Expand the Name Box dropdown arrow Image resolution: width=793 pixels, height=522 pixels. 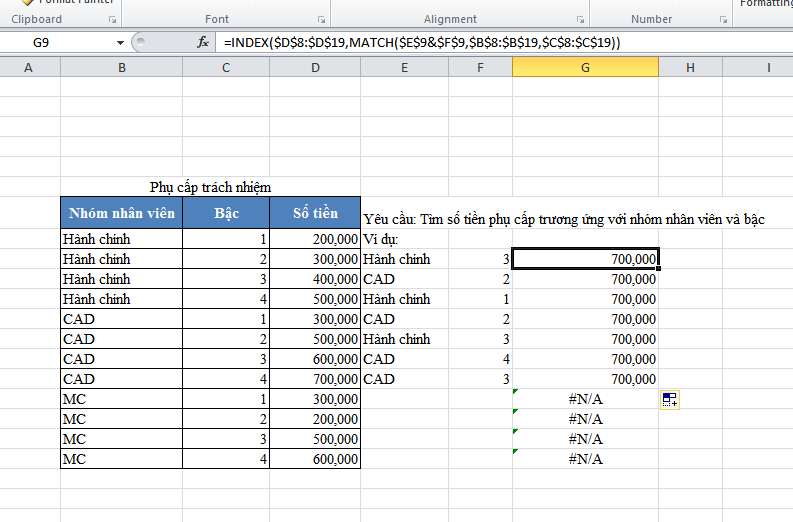click(120, 43)
